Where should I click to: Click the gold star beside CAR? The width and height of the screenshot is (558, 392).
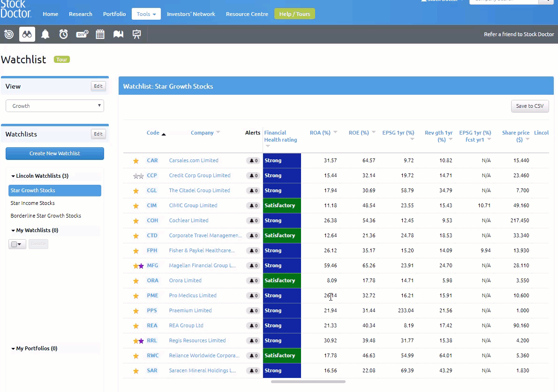click(136, 161)
